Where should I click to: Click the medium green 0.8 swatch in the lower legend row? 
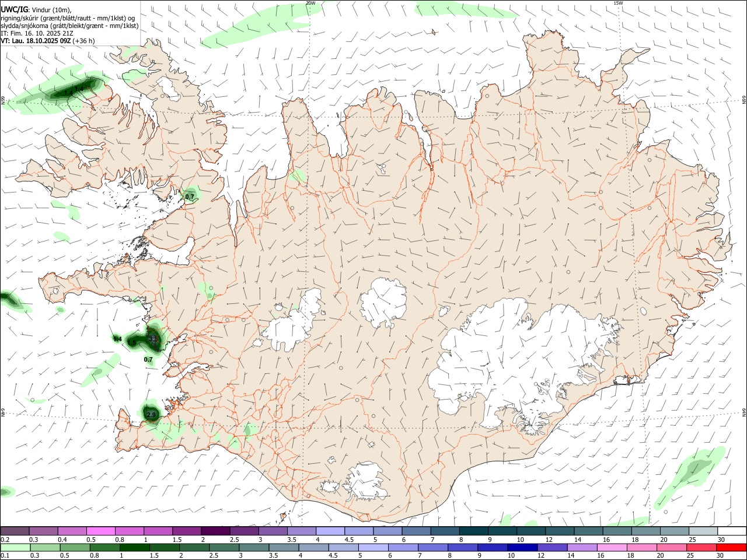click(105, 548)
